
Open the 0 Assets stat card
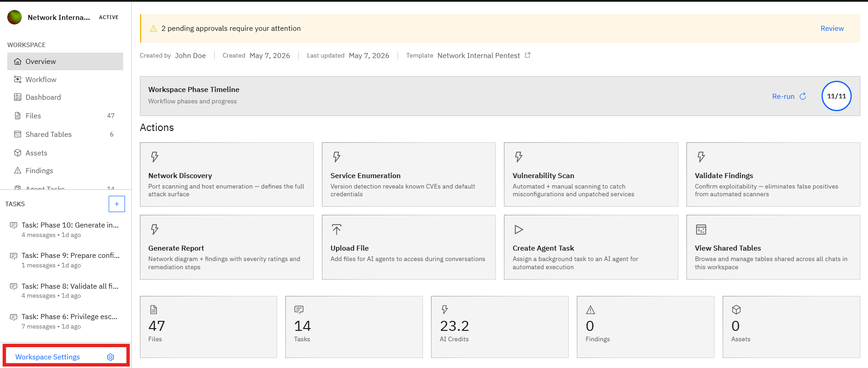791,327
